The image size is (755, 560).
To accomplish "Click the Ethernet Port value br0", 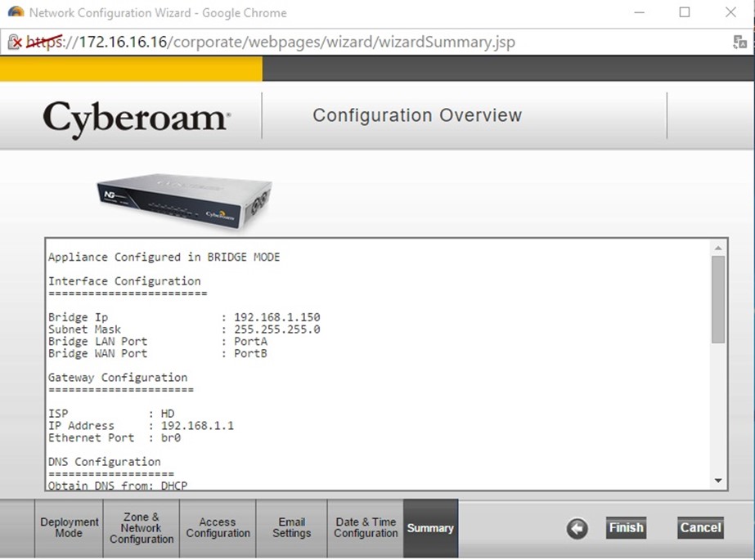I will pyautogui.click(x=171, y=438).
